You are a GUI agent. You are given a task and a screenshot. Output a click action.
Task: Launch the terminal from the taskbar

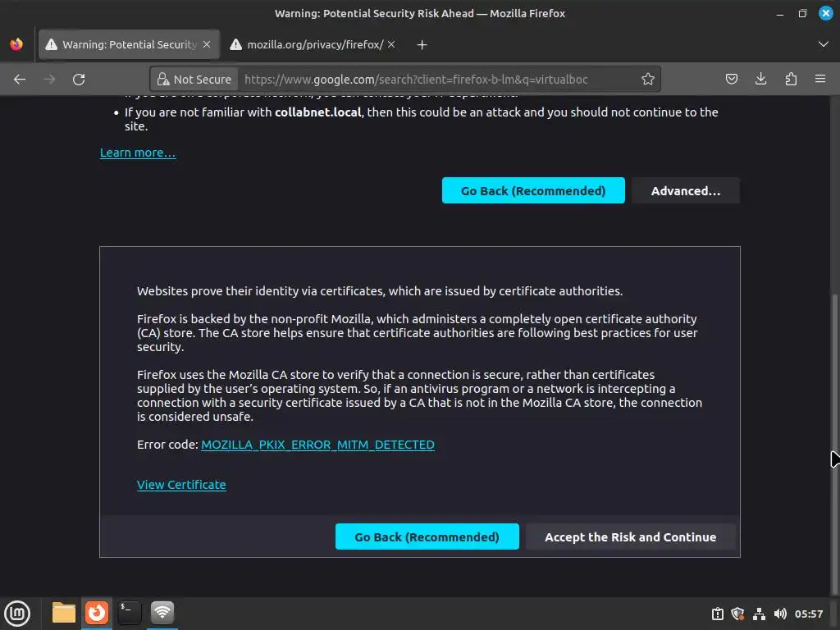tap(129, 613)
